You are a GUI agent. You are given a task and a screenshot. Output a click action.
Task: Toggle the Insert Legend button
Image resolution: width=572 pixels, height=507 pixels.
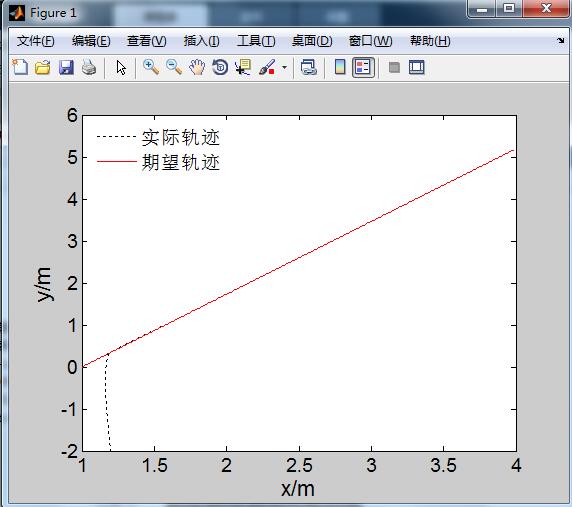click(363, 67)
